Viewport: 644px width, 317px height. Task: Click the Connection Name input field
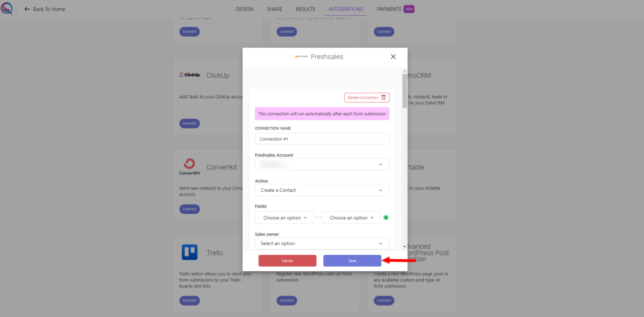(x=322, y=139)
